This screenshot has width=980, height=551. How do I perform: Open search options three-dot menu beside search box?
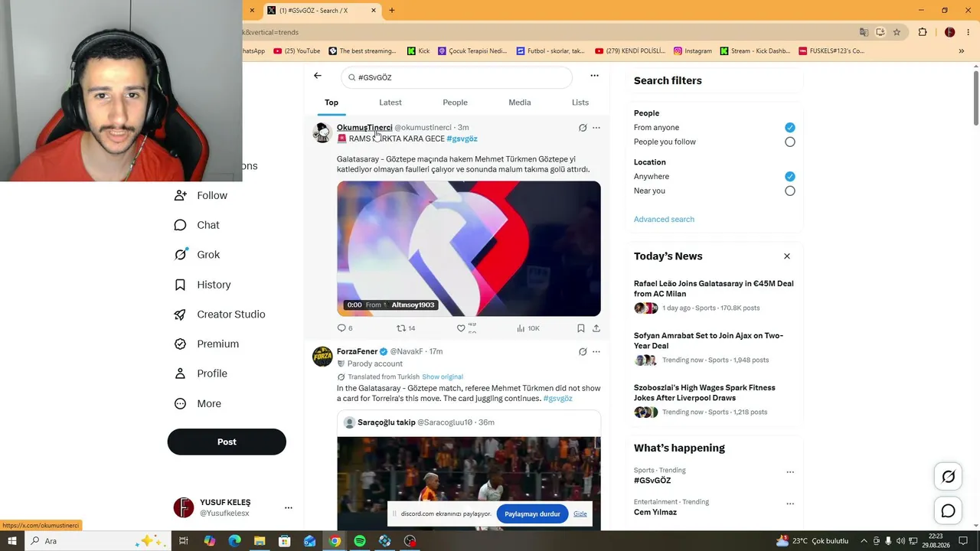click(594, 76)
